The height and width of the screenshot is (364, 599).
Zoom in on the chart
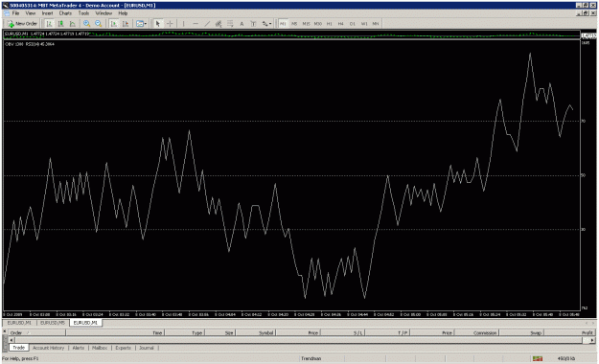coord(86,24)
